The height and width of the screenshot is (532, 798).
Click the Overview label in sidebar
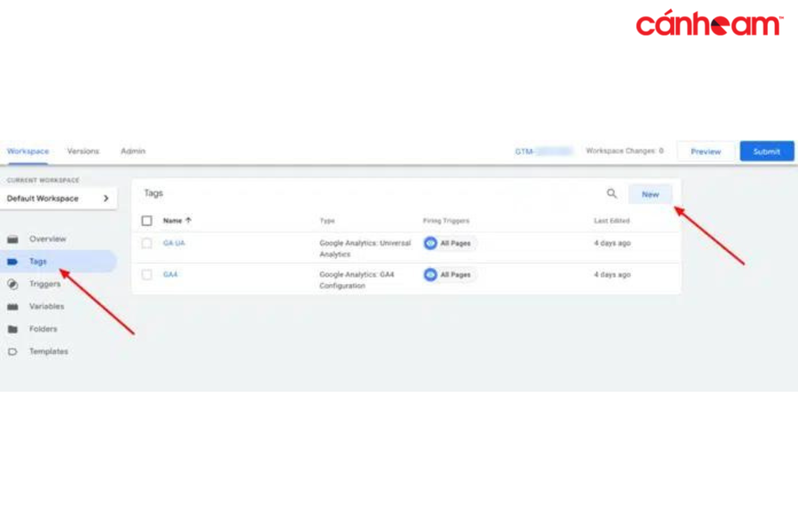(48, 239)
